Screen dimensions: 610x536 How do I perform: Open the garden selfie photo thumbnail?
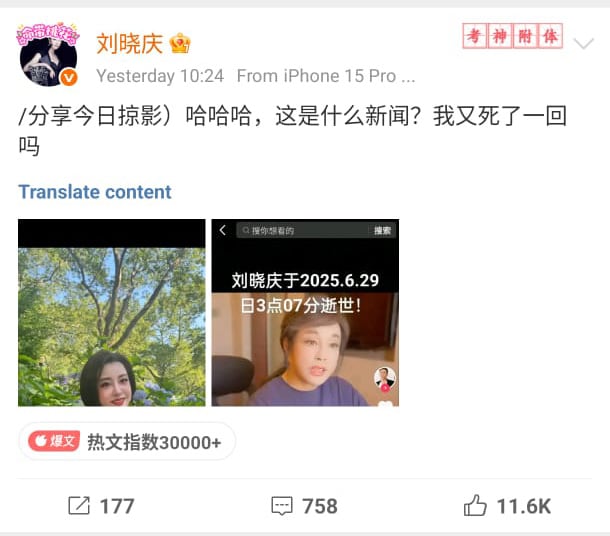(112, 313)
